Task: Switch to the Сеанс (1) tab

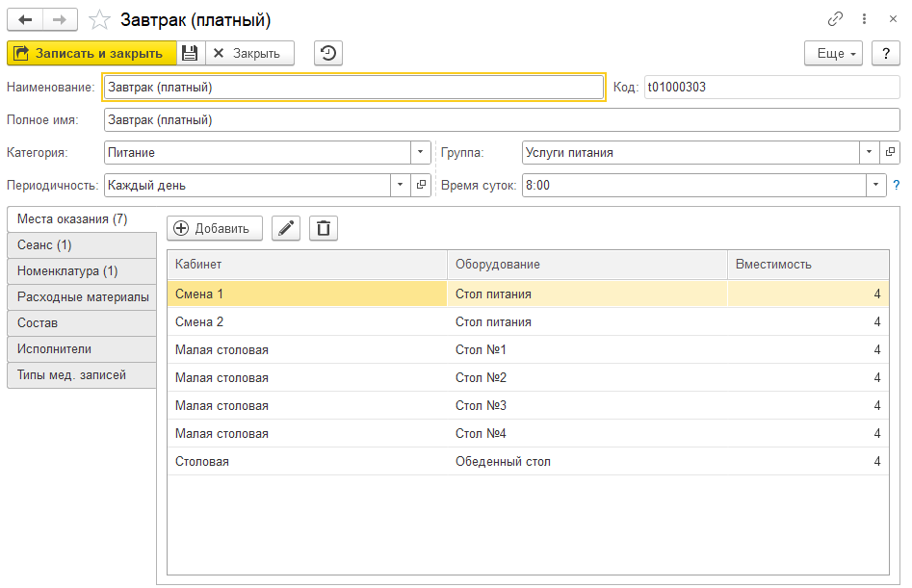Action: pos(81,245)
